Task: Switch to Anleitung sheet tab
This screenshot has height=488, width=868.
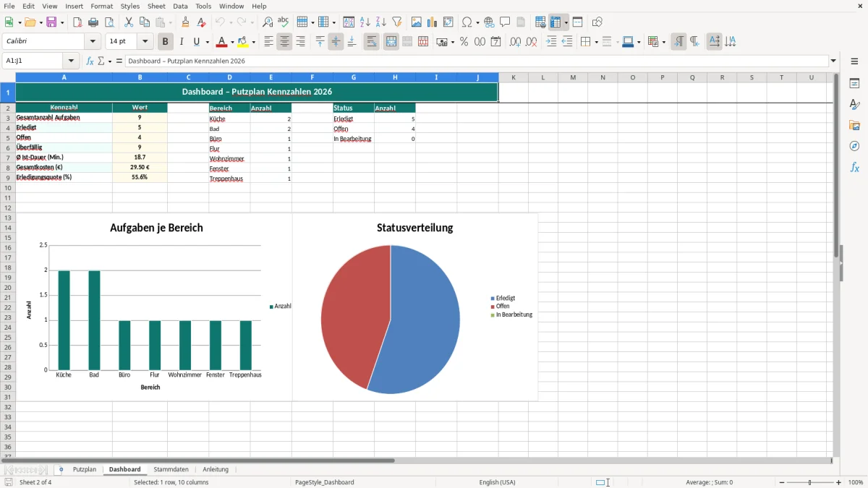Action: [216, 469]
